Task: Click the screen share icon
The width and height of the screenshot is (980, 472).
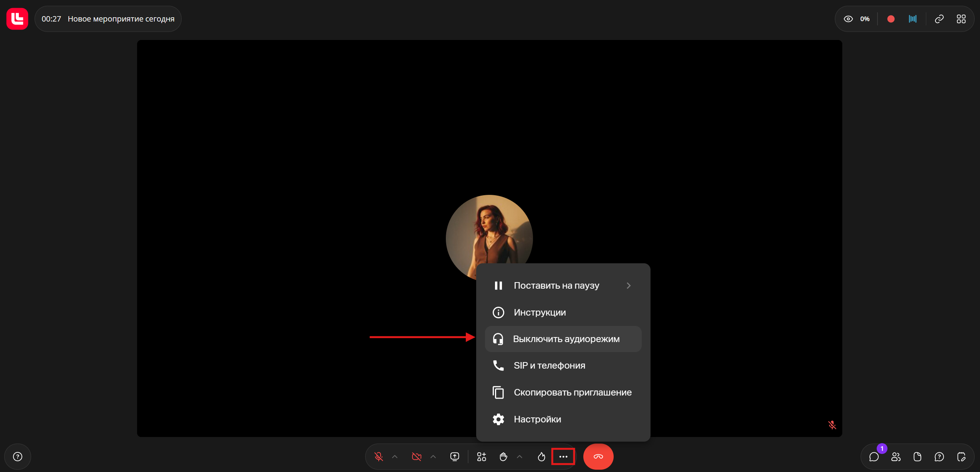Action: coord(455,457)
